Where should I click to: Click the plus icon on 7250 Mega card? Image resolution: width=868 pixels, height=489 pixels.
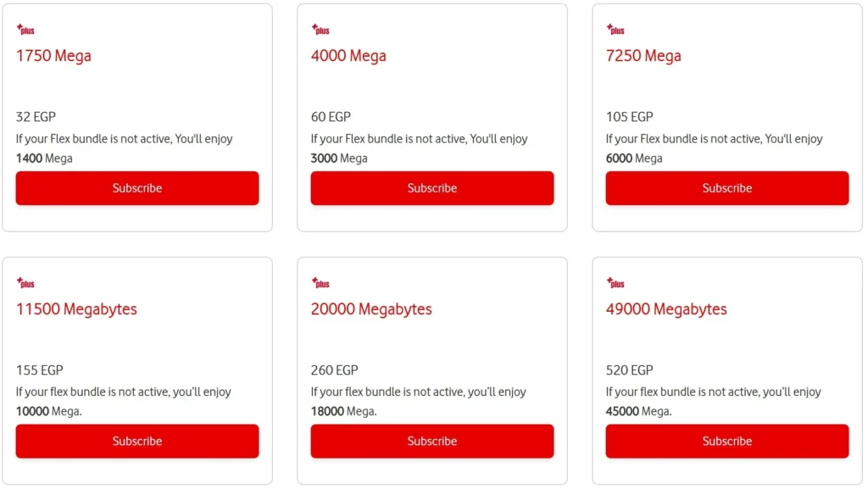coord(615,30)
